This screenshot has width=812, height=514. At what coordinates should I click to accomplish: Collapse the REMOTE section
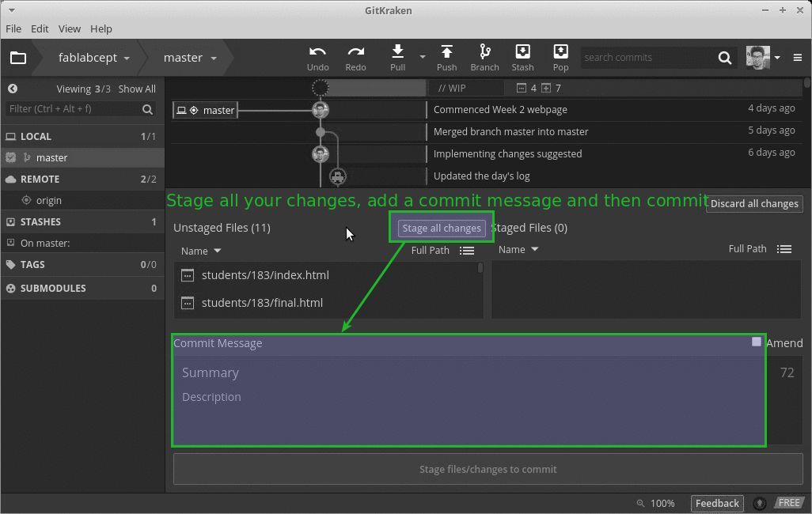(x=82, y=179)
